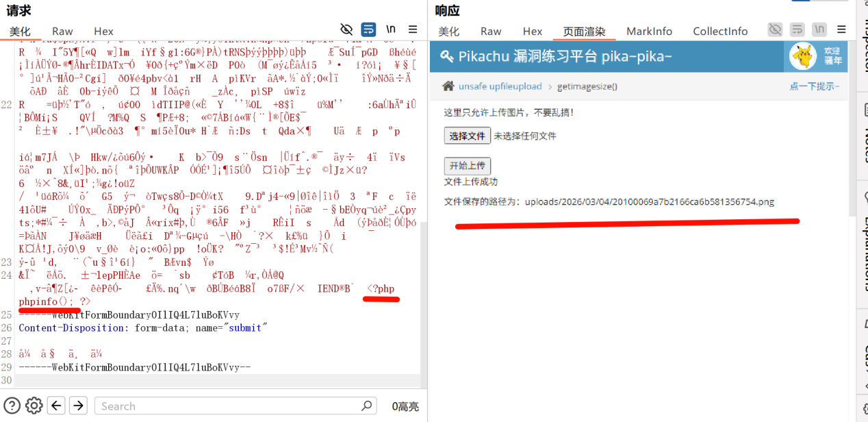The height and width of the screenshot is (422, 868).
Task: Click the 欢迎骚年 welcome text
Action: pos(832,55)
